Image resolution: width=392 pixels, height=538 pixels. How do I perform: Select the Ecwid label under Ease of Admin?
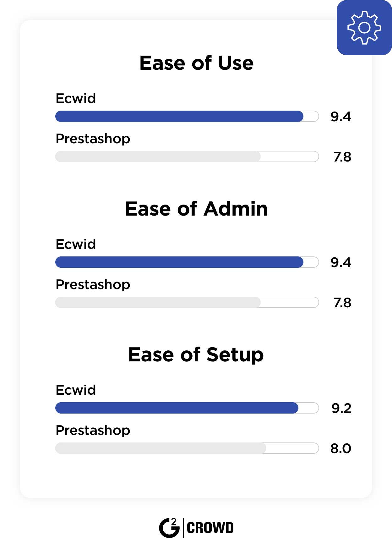76,244
